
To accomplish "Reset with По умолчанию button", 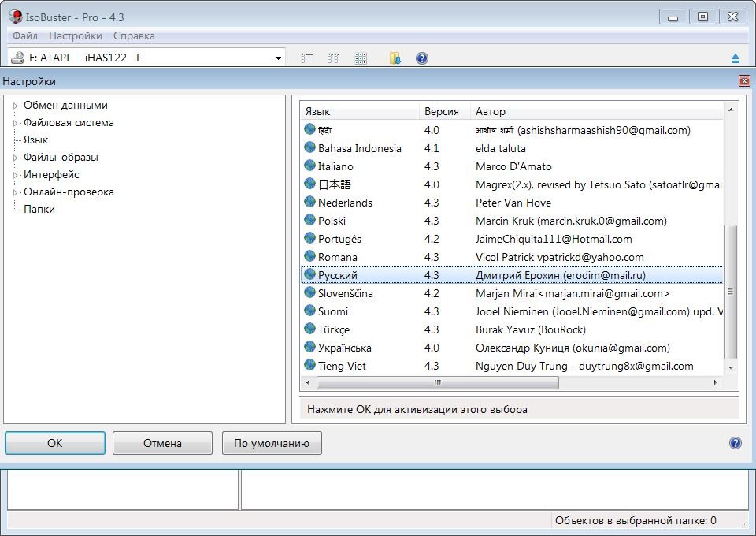I will (272, 443).
